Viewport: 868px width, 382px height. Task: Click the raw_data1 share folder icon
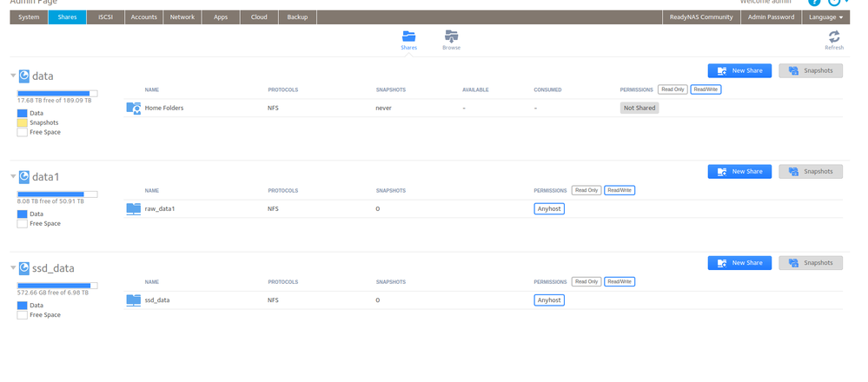[134, 208]
